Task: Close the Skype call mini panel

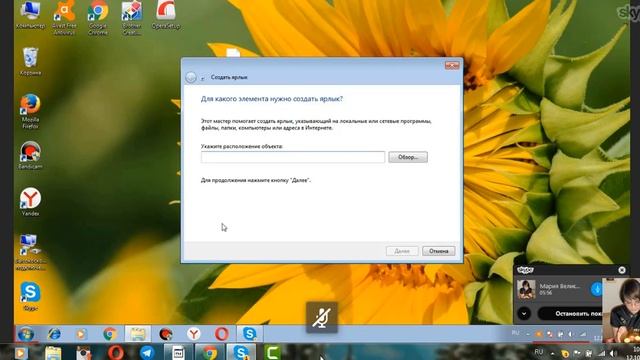Action: tap(622, 270)
